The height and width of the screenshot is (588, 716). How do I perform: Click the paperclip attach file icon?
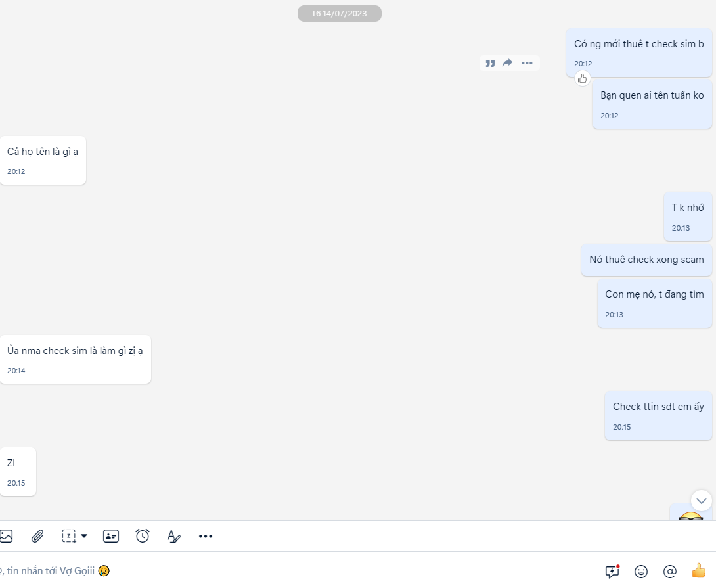[x=37, y=536]
